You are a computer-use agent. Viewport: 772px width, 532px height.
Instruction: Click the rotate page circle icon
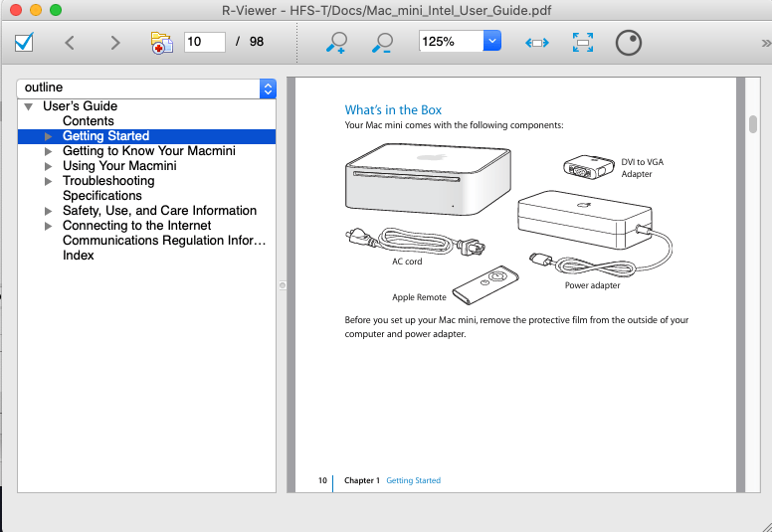[628, 43]
